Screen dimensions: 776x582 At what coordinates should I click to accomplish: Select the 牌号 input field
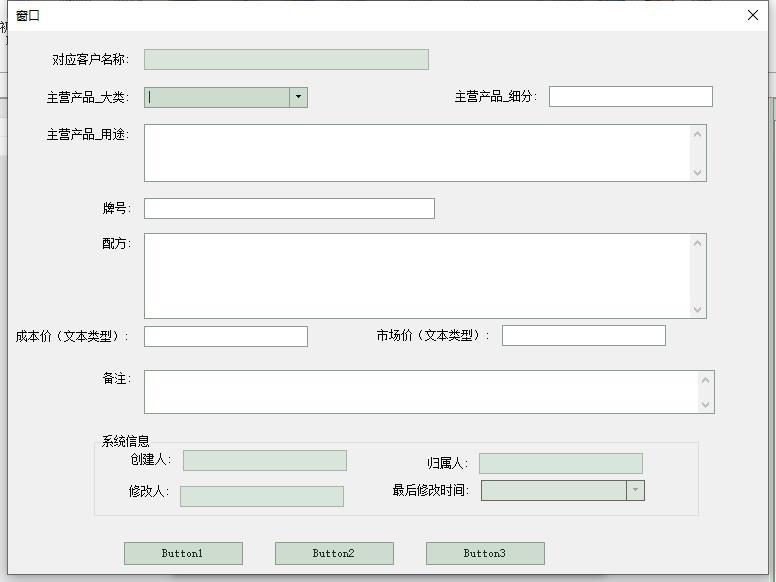tap(289, 208)
